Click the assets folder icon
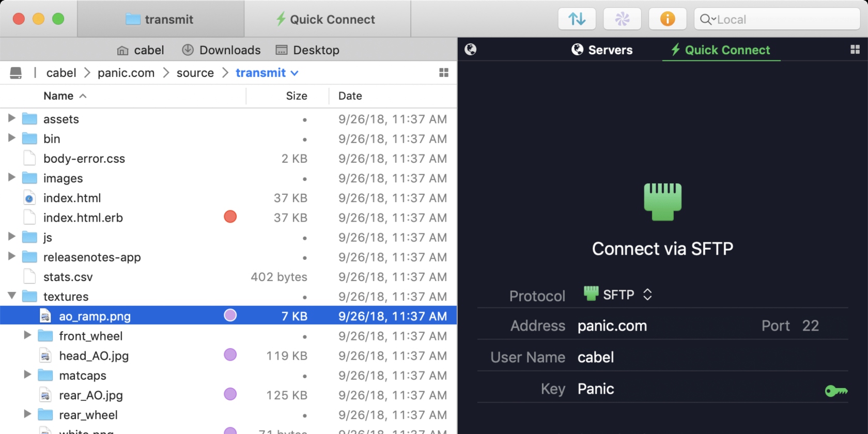The width and height of the screenshot is (868, 434). point(29,119)
